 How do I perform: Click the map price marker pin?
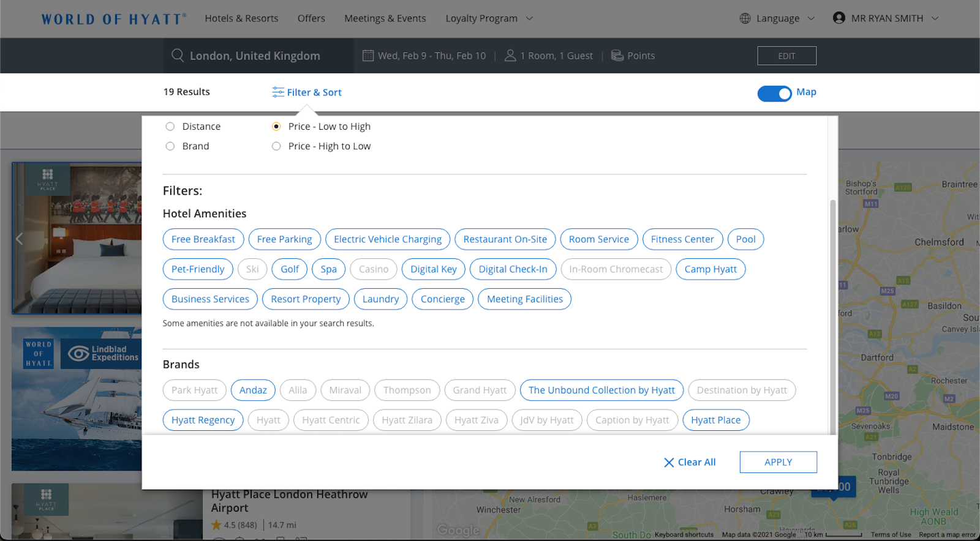[833, 488]
